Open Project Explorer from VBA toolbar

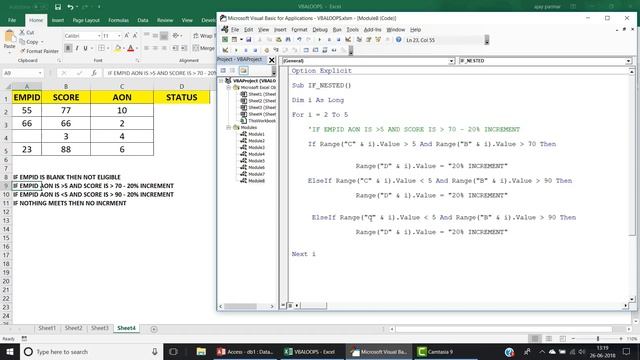coord(359,40)
